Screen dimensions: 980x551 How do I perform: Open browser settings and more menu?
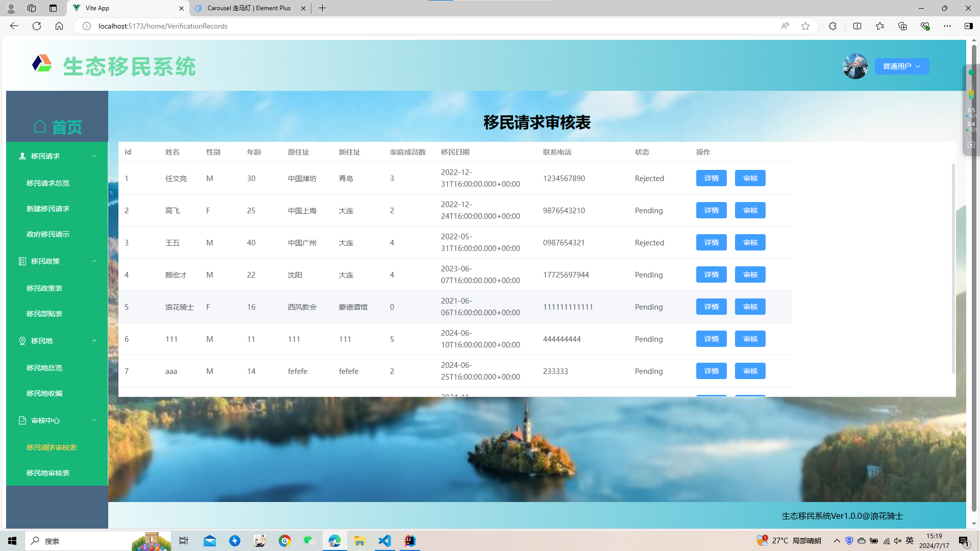tap(947, 26)
